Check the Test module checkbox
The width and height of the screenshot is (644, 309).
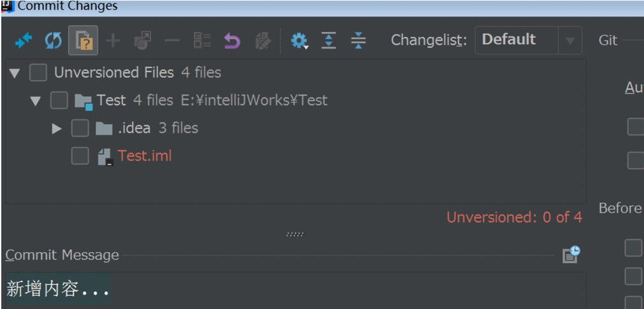[x=59, y=100]
